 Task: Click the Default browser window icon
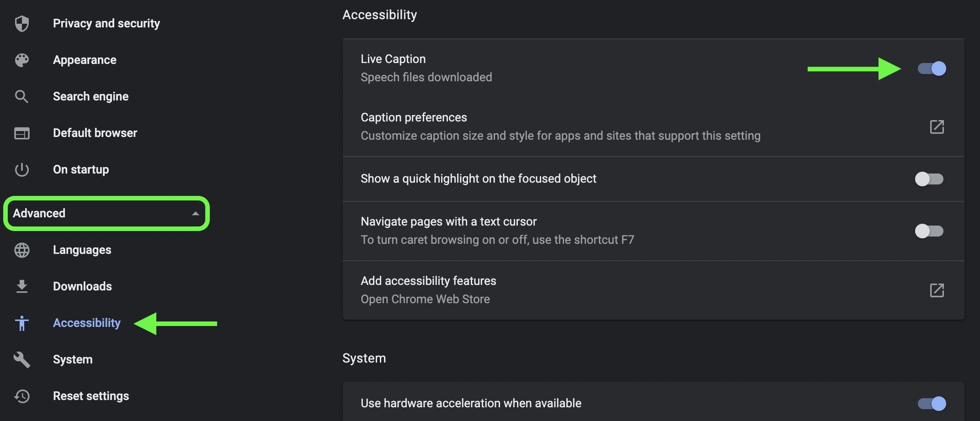21,133
